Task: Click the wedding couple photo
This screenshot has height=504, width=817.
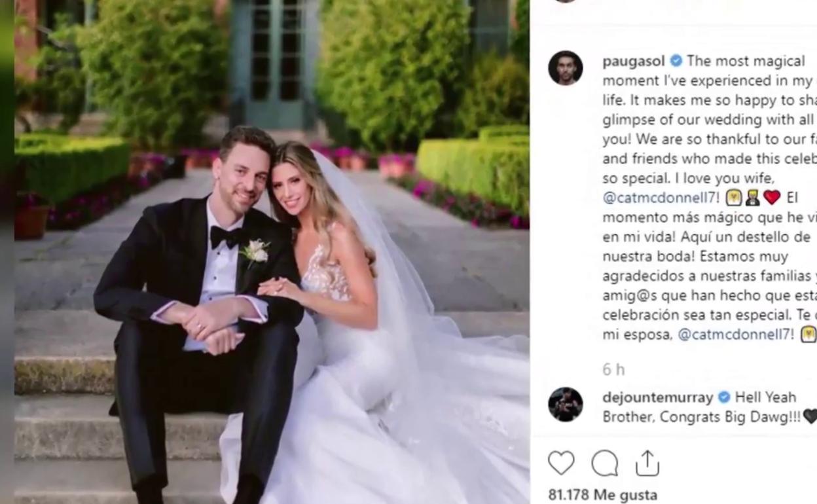Action: click(272, 252)
